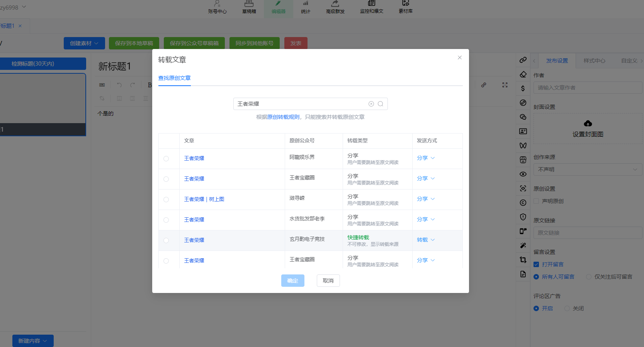The height and width of the screenshot is (347, 644).
Task: Select the crop tool icon in the sidebar
Action: pyautogui.click(x=523, y=260)
